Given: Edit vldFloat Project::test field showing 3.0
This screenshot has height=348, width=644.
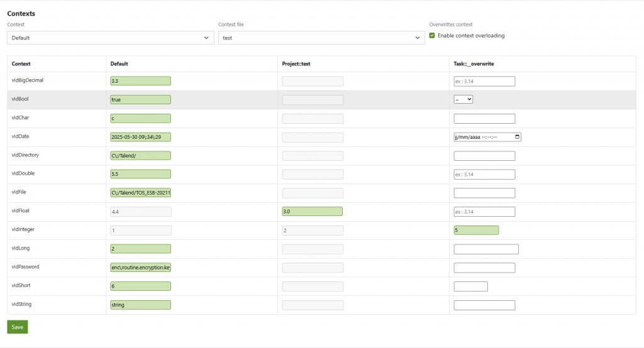Looking at the screenshot, I should (312, 212).
